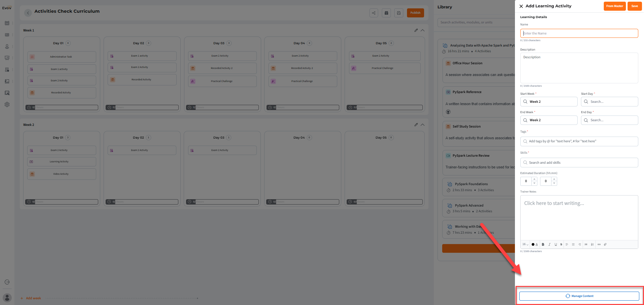Edit Week 1 using the pencil icon
The height and width of the screenshot is (305, 644).
[416, 30]
